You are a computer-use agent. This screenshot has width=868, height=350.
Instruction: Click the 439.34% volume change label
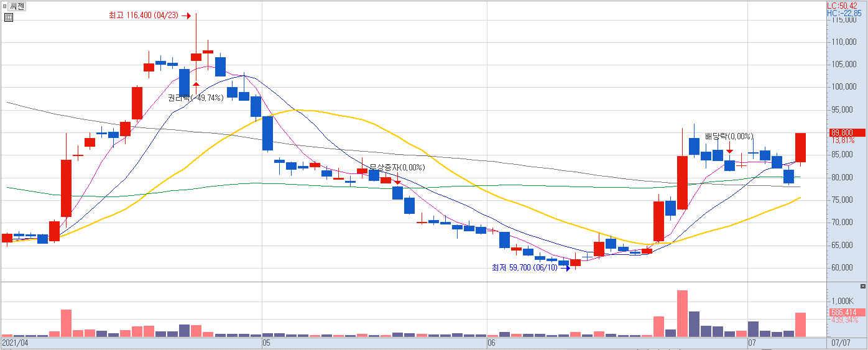click(844, 320)
